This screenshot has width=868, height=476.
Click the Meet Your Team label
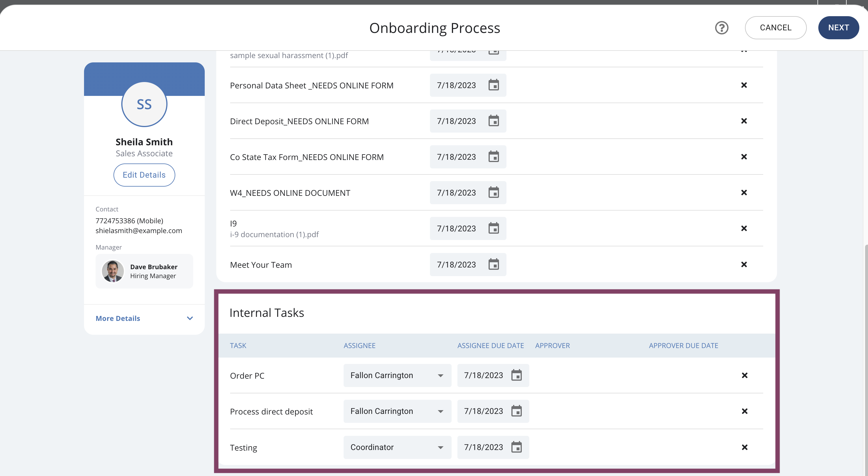tap(261, 265)
